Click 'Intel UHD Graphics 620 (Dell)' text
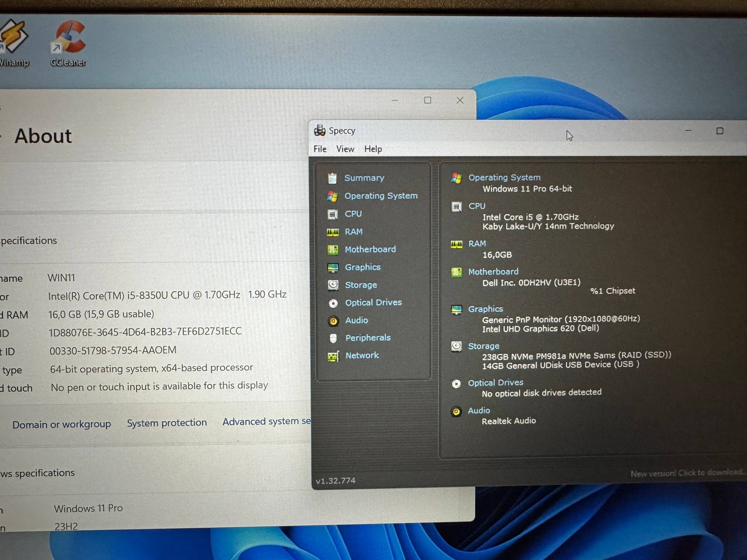This screenshot has width=747, height=560. 541,329
